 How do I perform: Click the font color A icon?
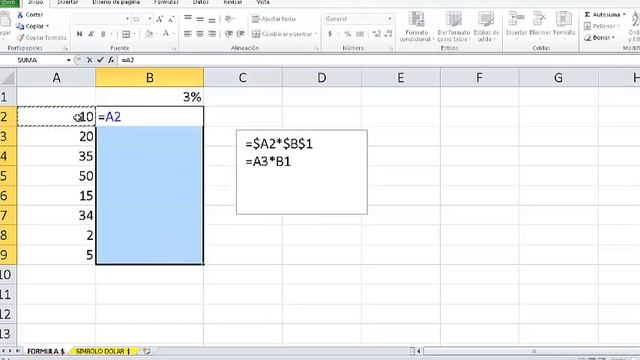coord(166,33)
